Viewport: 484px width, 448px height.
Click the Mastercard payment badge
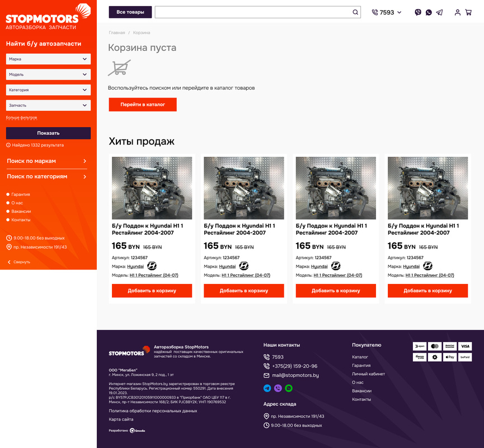pos(435,346)
